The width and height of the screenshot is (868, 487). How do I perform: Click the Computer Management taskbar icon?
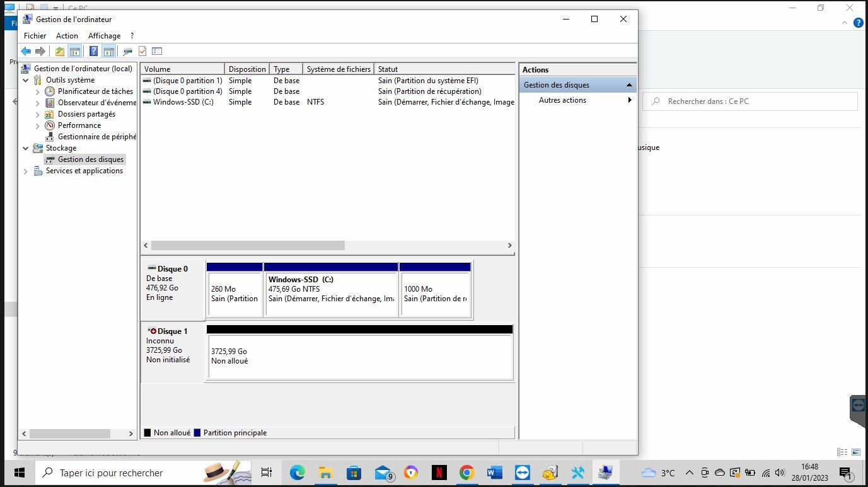point(605,473)
